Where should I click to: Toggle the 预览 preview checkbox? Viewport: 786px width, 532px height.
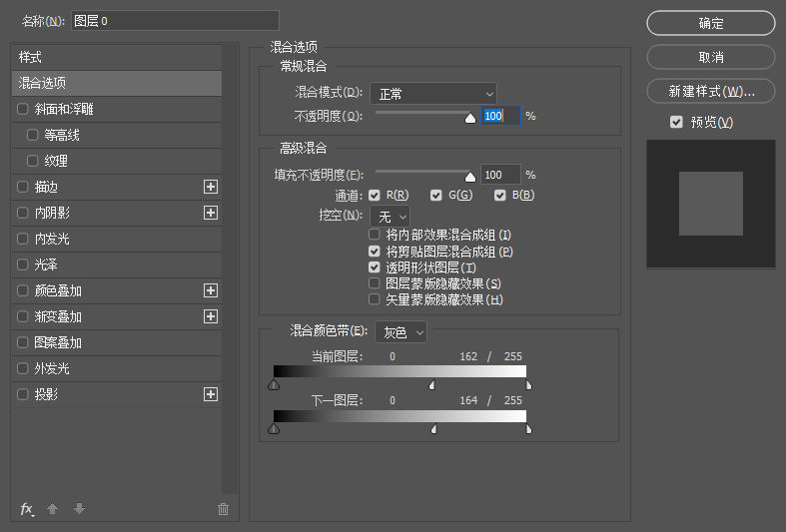(x=676, y=122)
